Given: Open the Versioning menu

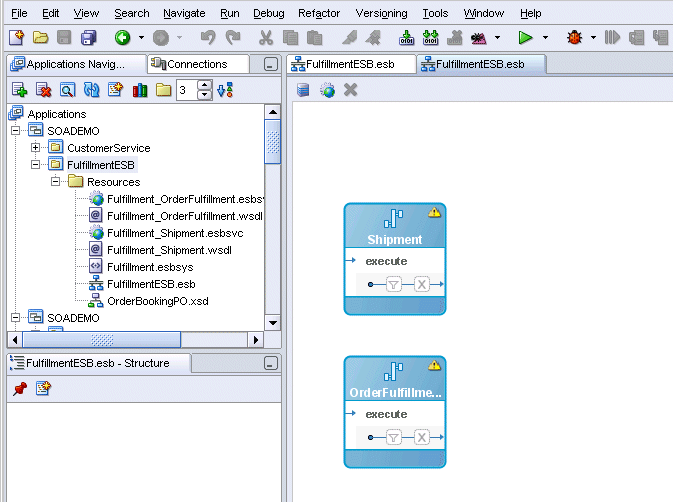Looking at the screenshot, I should tap(381, 14).
